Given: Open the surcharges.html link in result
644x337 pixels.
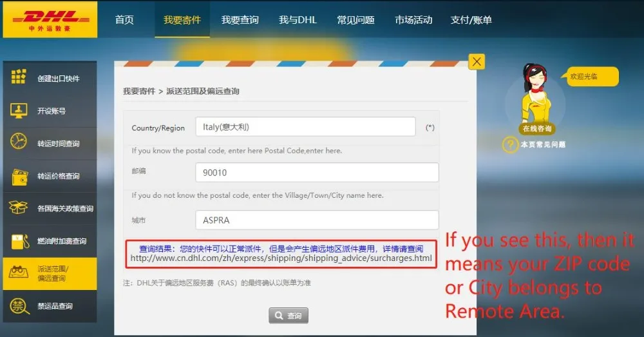Looking at the screenshot, I should [281, 258].
